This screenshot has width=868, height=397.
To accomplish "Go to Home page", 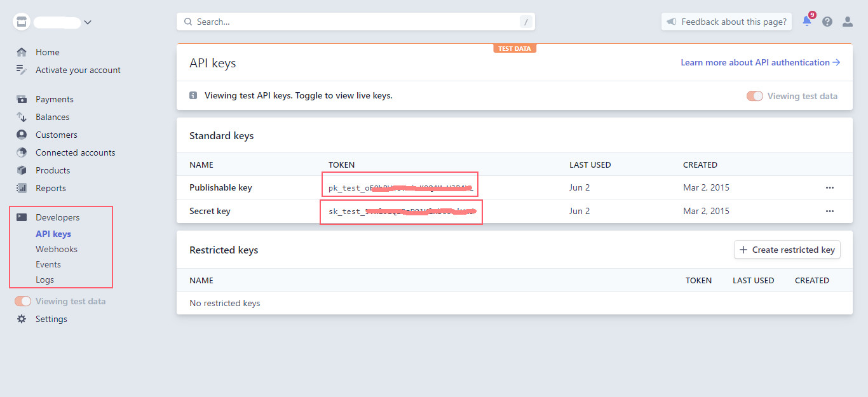I will click(x=48, y=52).
